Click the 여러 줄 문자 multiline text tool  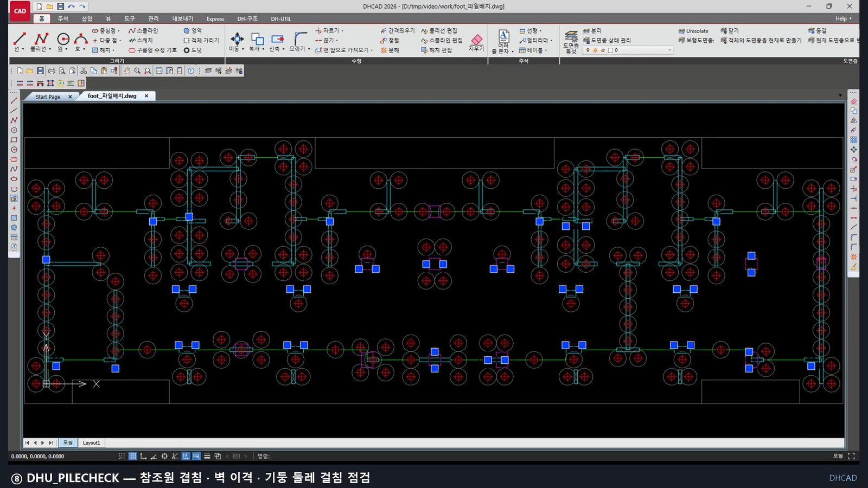[x=503, y=42]
